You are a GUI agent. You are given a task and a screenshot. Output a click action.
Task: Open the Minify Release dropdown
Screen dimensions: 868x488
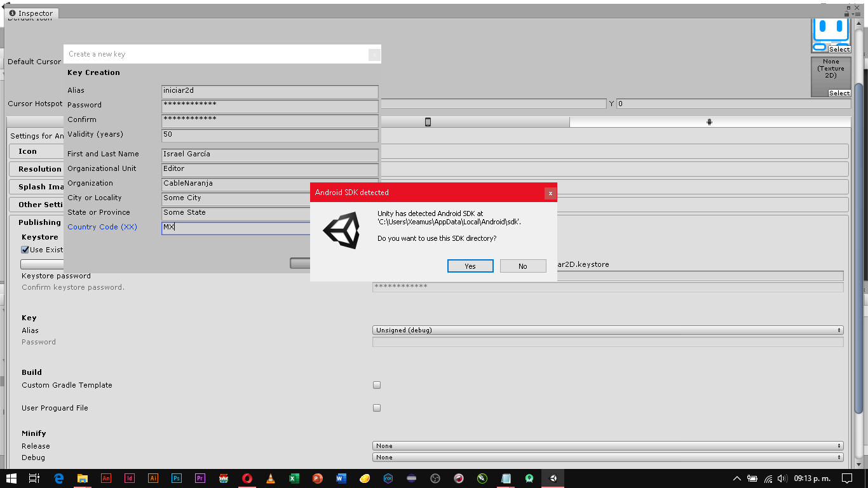607,445
